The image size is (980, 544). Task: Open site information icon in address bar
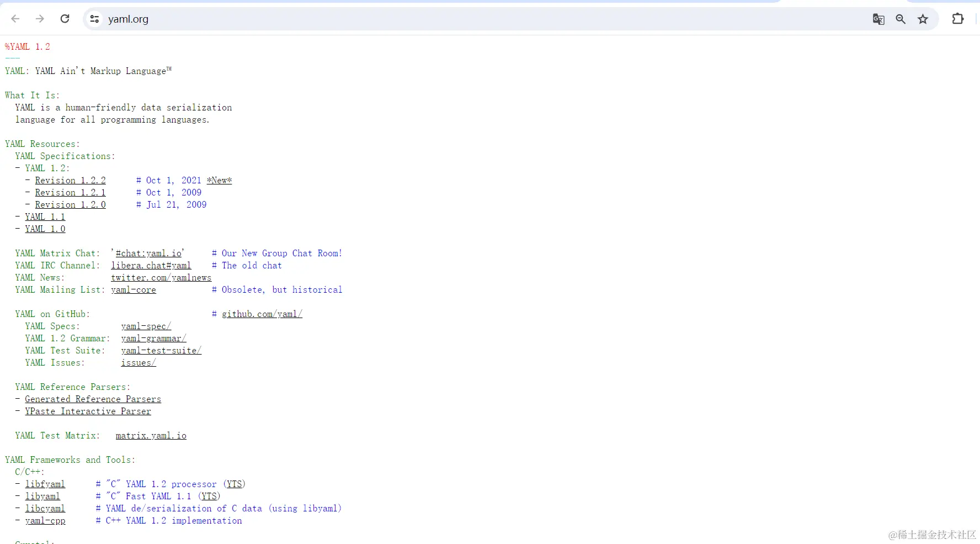[94, 19]
